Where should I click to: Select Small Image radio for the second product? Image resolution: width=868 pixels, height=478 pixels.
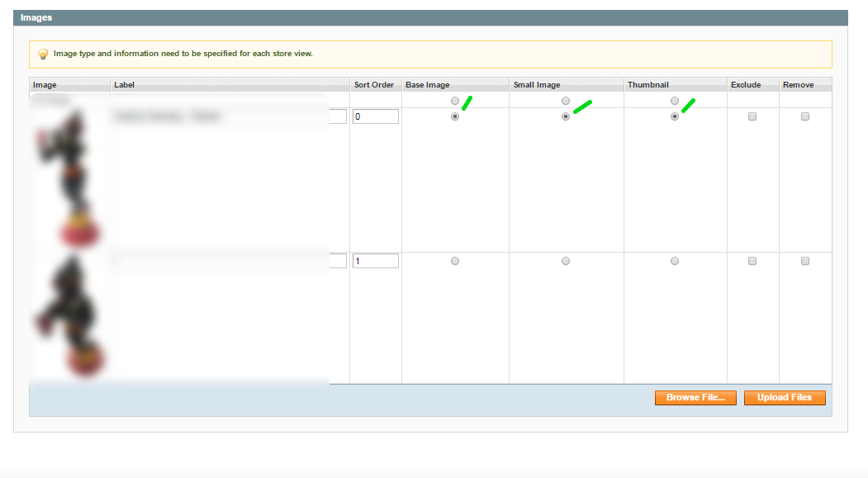point(566,261)
